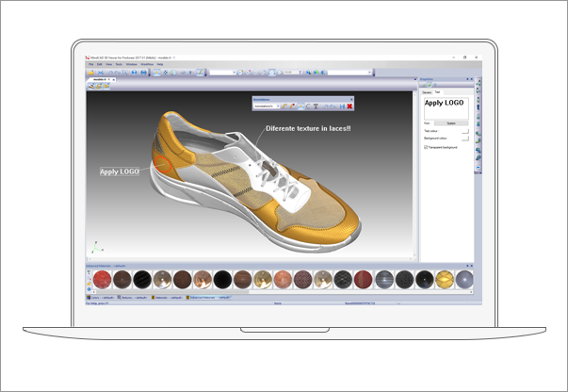Select the red leather material sphere
This screenshot has height=392, width=568.
102,280
